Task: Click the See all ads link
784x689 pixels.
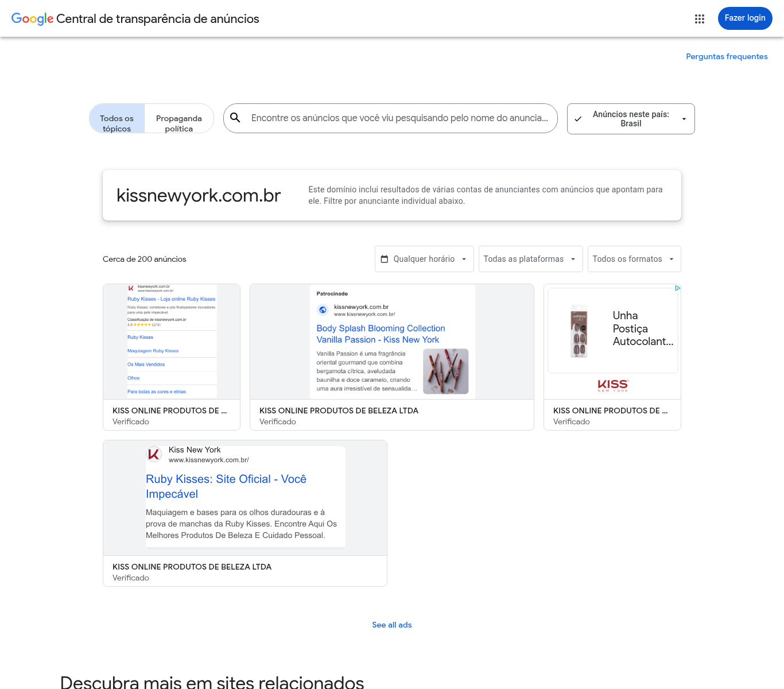Action: coord(392,625)
